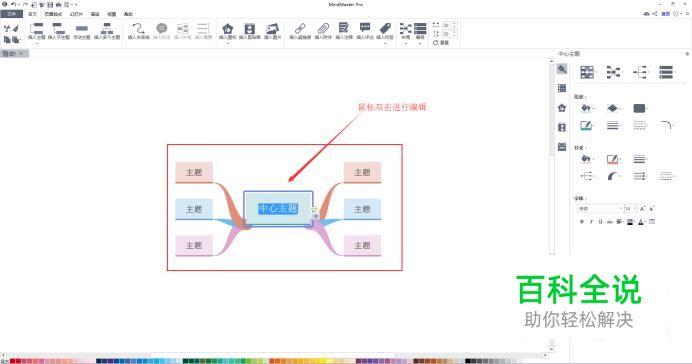This screenshot has height=364, width=692.
Task: Open the Slideshow ribbon tab
Action: click(x=76, y=14)
